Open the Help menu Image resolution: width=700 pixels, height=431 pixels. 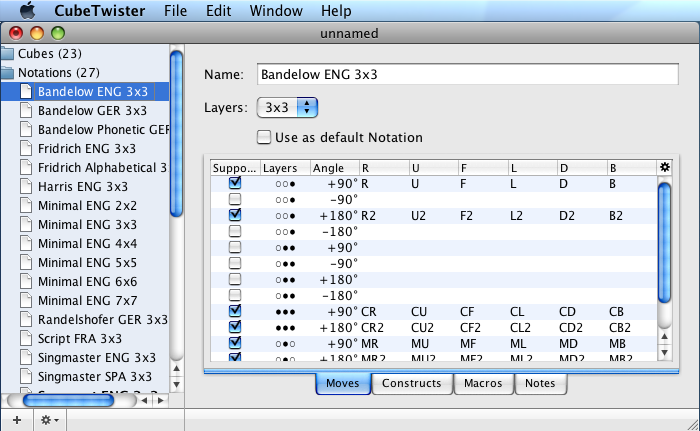point(336,10)
